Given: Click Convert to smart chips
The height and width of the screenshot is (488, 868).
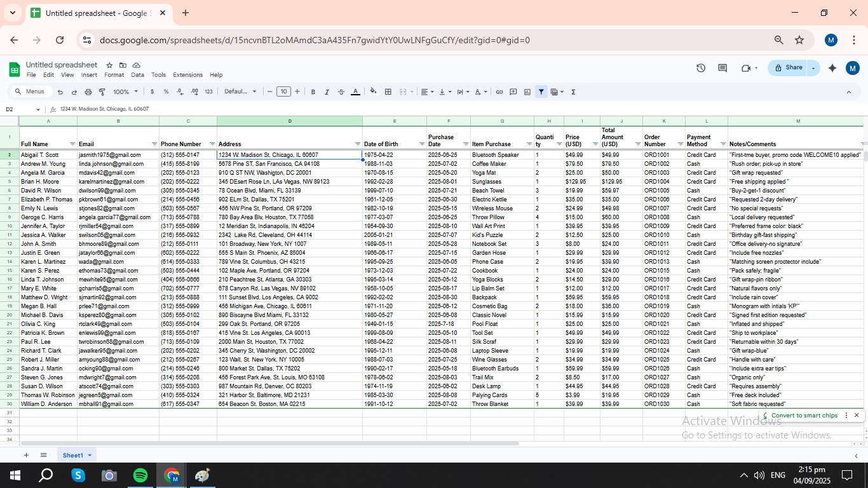Looking at the screenshot, I should (x=804, y=416).
